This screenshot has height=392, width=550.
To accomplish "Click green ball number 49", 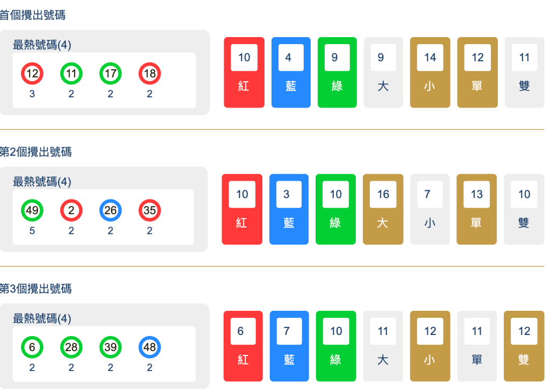I will [32, 210].
